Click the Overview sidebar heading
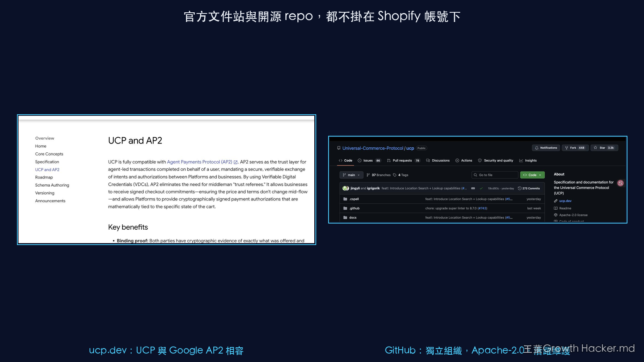Image resolution: width=644 pixels, height=362 pixels. coord(45,138)
